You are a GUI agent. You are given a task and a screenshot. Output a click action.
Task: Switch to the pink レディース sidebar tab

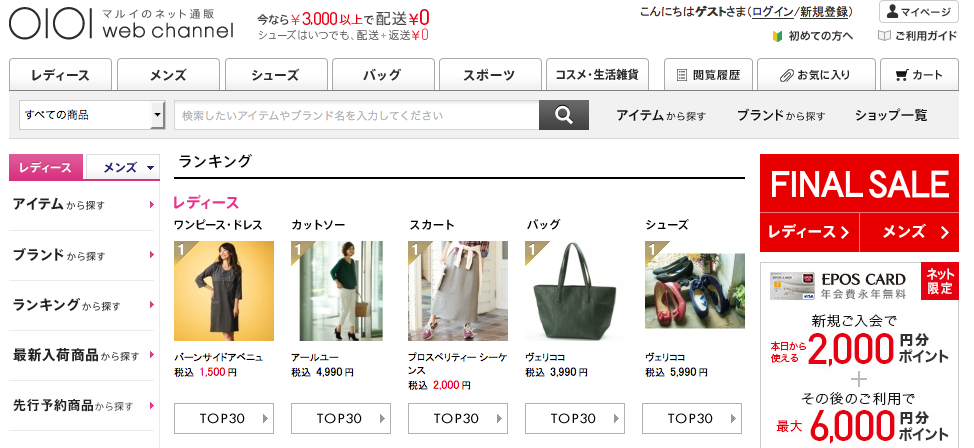[x=45, y=167]
